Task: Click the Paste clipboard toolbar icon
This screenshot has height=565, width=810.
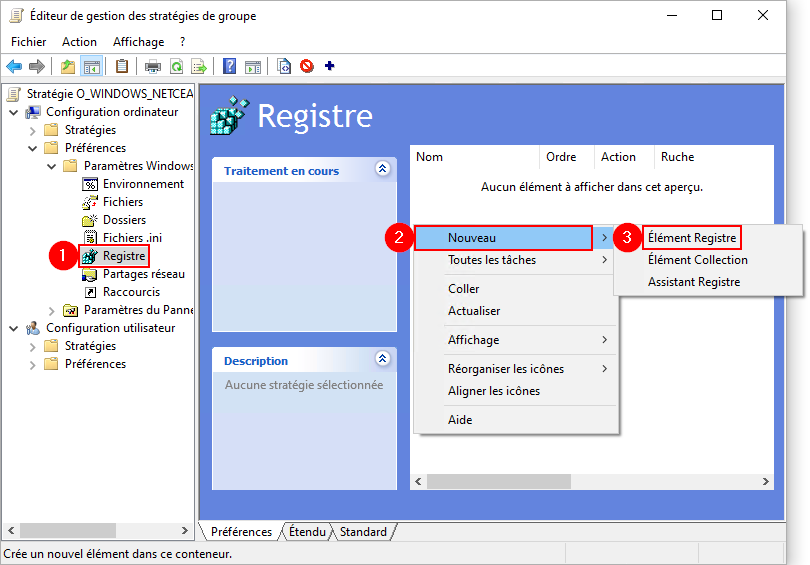Action: [x=121, y=66]
